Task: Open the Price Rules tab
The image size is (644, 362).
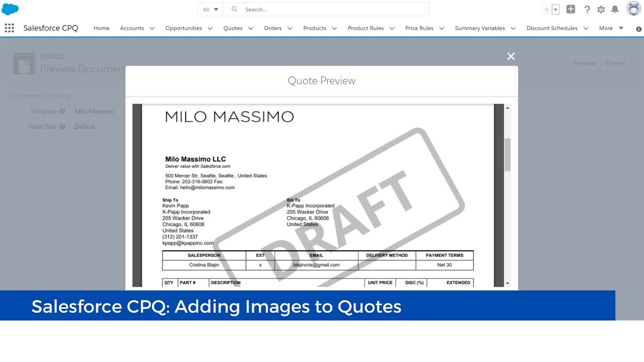Action: 419,28
